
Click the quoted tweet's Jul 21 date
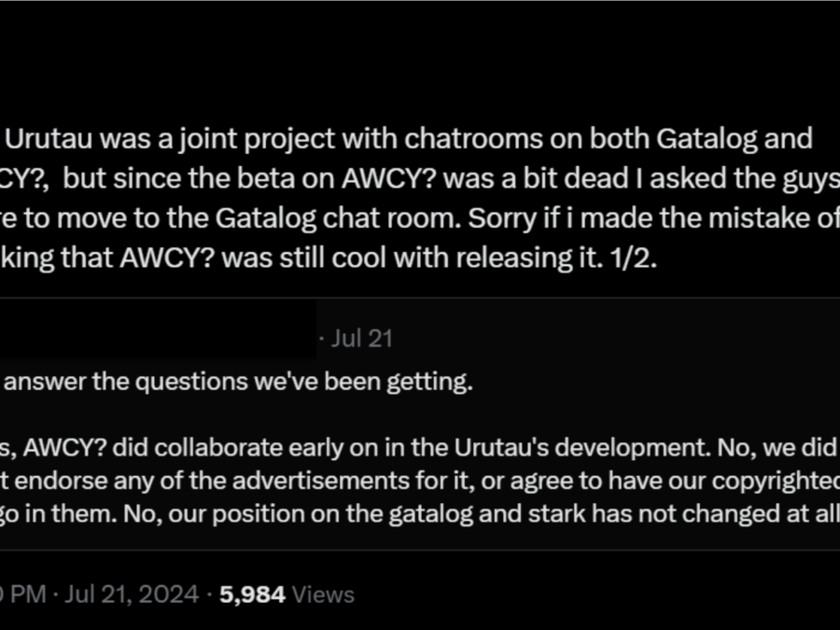(361, 339)
